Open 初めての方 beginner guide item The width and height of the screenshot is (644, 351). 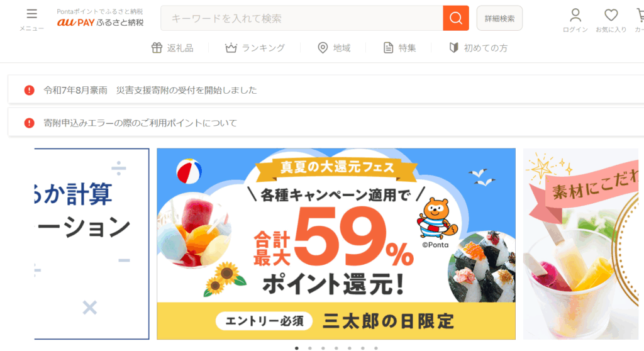tap(478, 48)
